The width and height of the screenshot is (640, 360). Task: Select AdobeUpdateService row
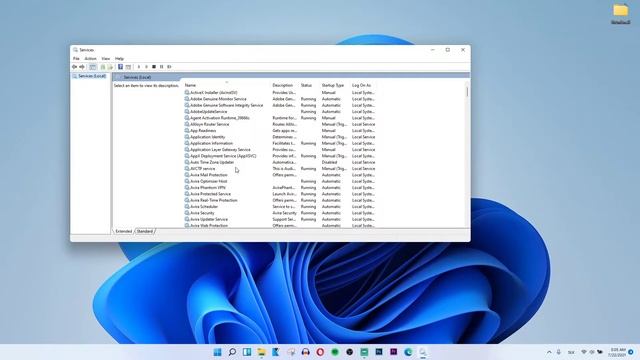(280, 111)
